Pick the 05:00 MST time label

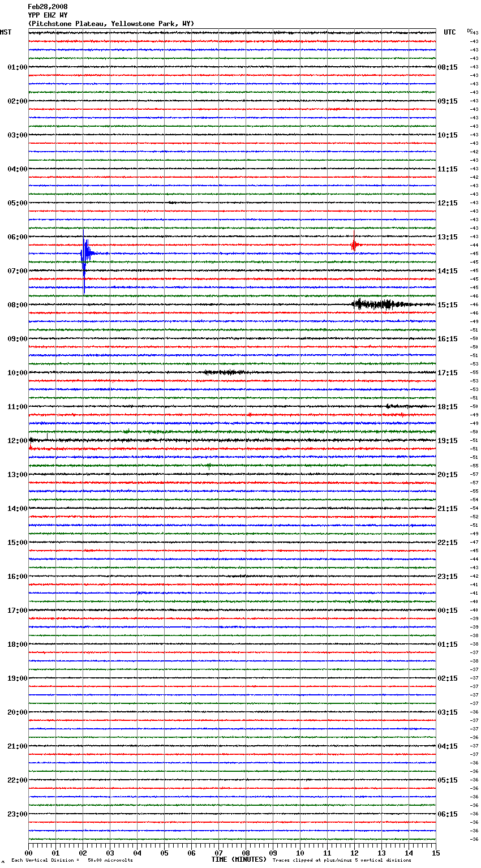[x=18, y=203]
